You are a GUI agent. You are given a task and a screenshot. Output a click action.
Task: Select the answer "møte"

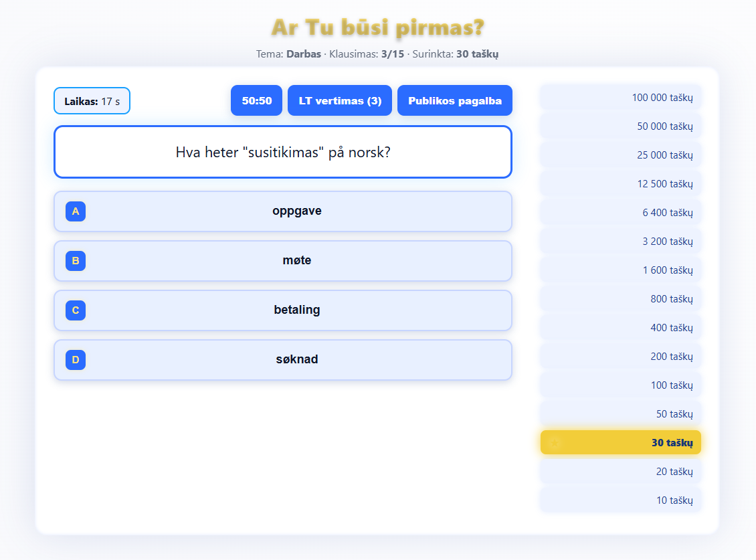point(296,261)
